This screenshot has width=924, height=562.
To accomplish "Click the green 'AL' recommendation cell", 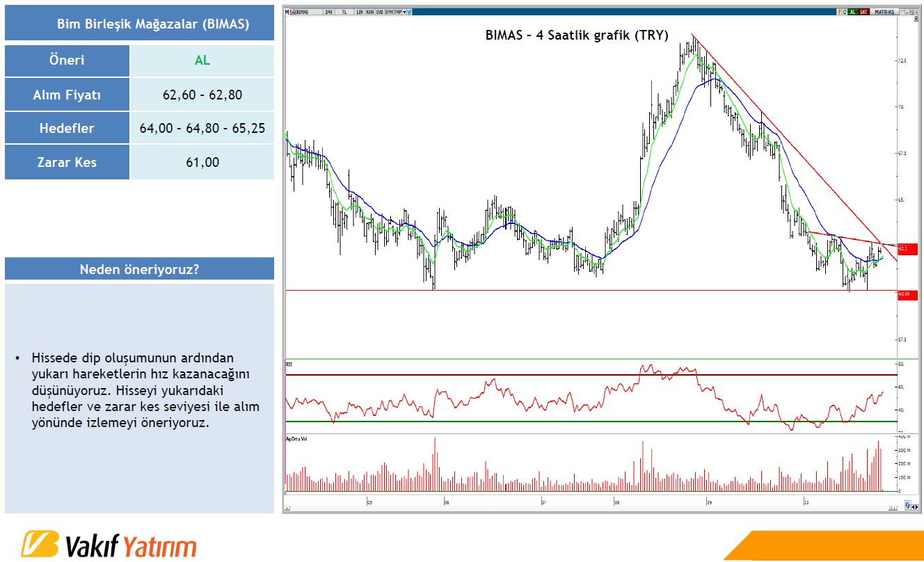I will [202, 61].
